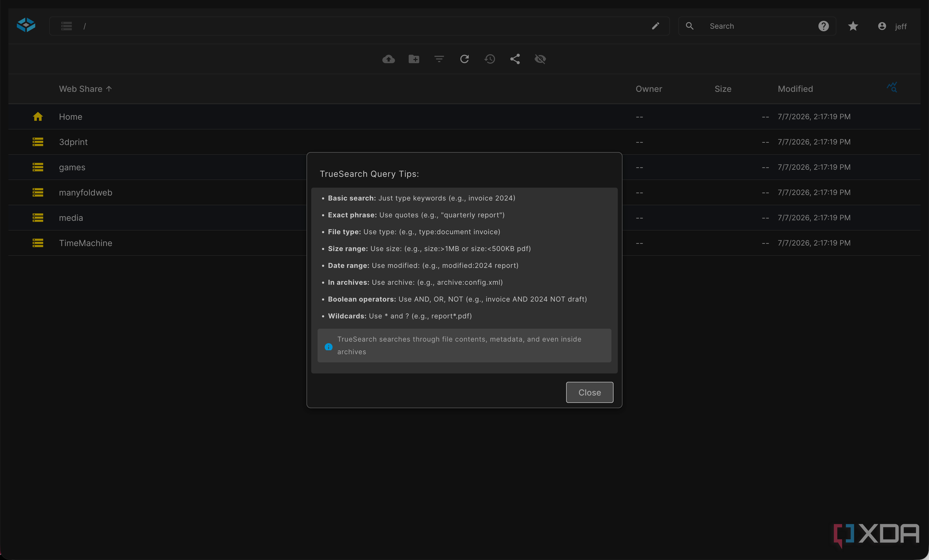Click the manyfoldweb share drive icon
The width and height of the screenshot is (929, 560).
tap(38, 192)
